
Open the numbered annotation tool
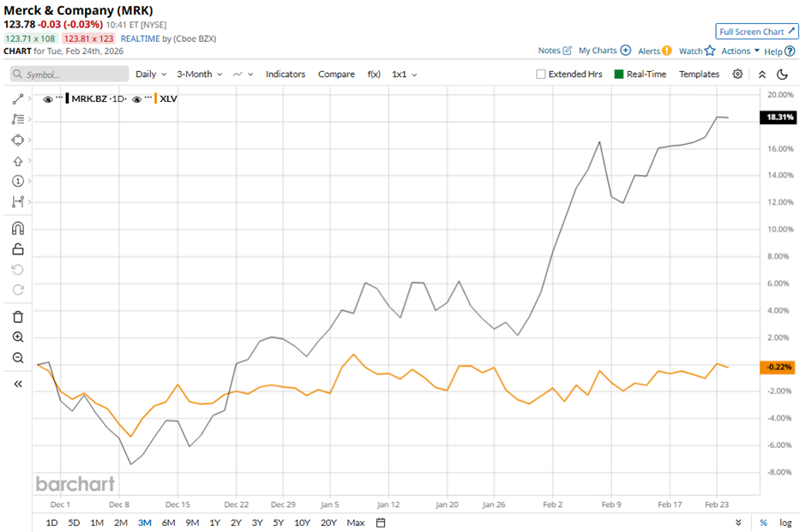(x=17, y=181)
